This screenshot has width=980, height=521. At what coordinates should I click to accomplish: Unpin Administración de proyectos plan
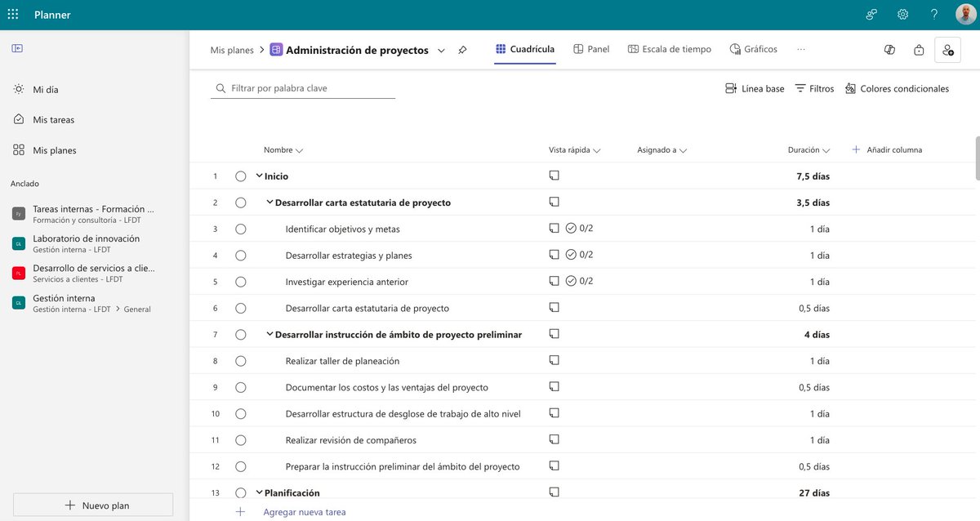pos(461,49)
